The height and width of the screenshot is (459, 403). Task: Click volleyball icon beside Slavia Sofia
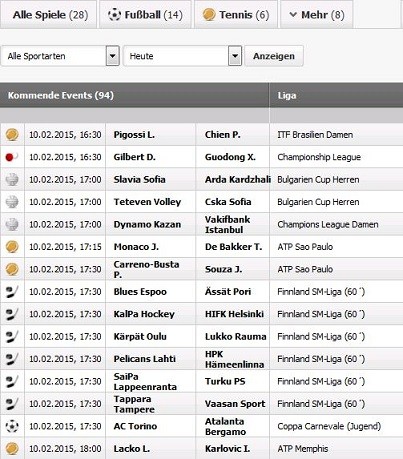click(12, 180)
